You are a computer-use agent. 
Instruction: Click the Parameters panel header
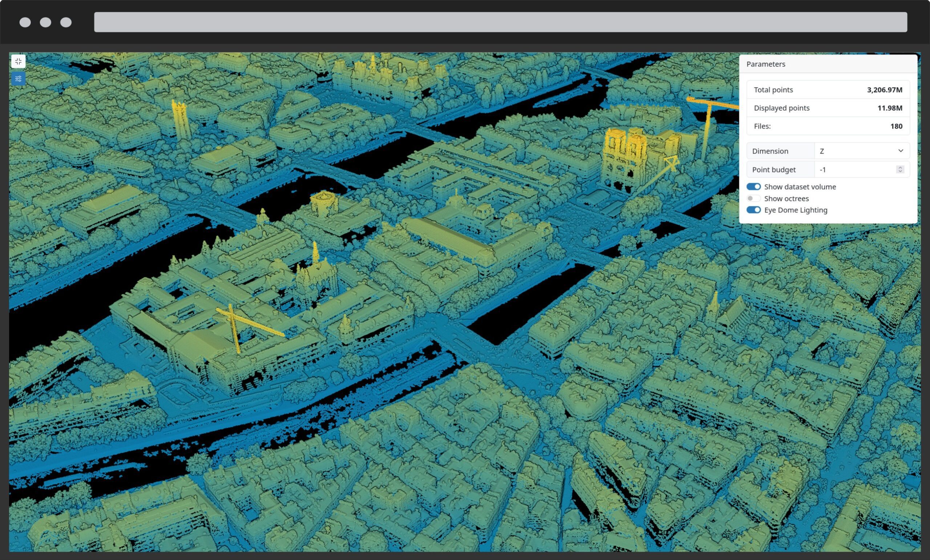tap(766, 64)
